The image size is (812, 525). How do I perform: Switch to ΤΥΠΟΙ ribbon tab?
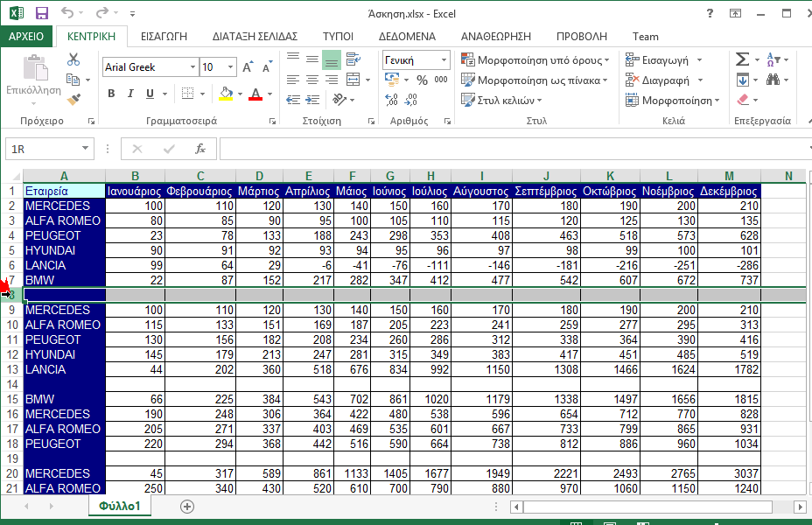coord(338,36)
